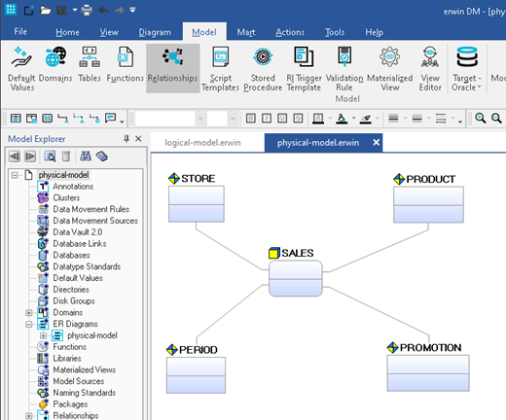The image size is (506, 420).
Task: Expand the Domains tree node
Action: 29,313
